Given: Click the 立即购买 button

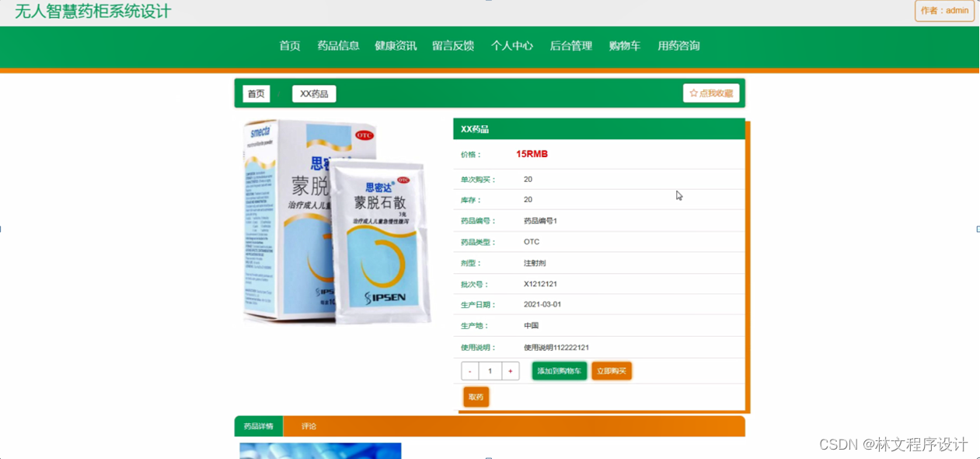Looking at the screenshot, I should 612,371.
